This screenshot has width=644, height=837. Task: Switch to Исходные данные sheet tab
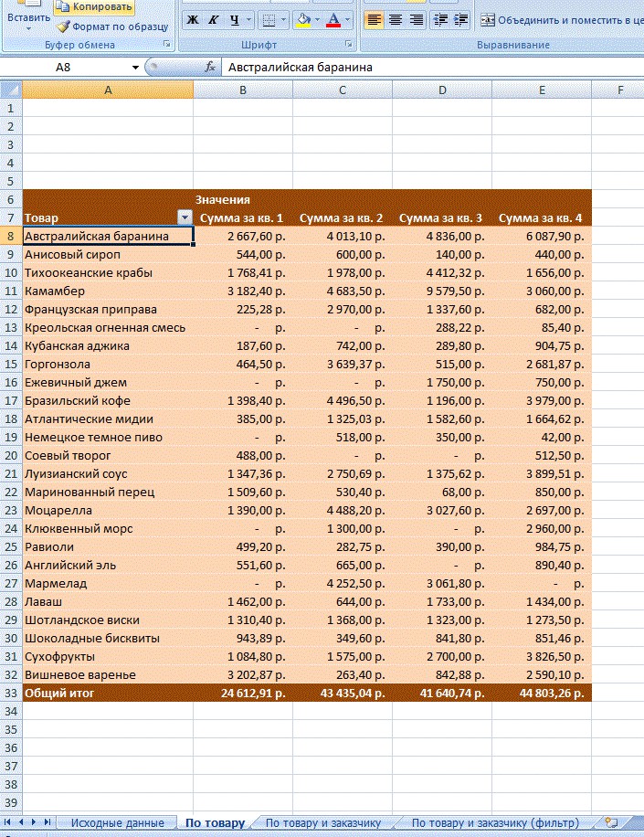[118, 822]
